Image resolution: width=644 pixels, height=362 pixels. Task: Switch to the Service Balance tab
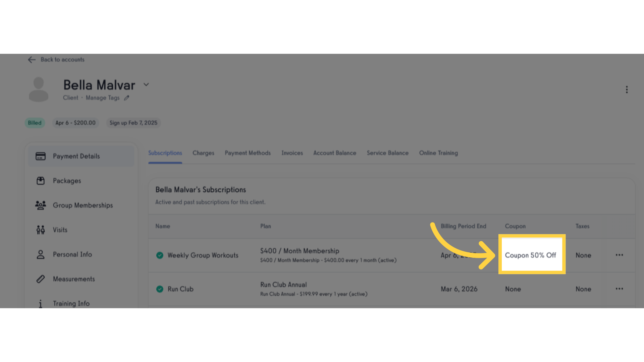coord(388,153)
